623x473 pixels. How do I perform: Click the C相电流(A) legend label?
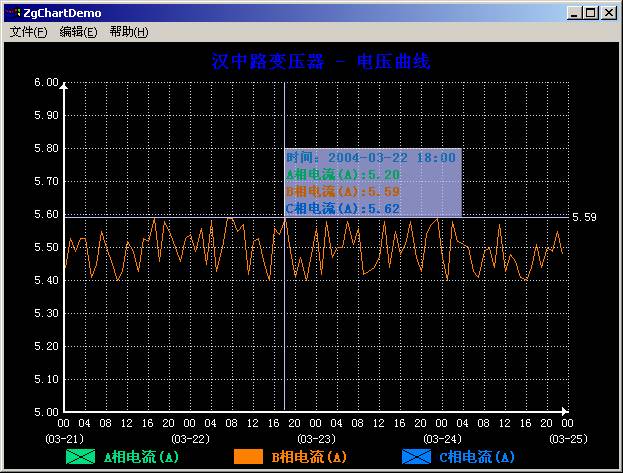tap(477, 457)
